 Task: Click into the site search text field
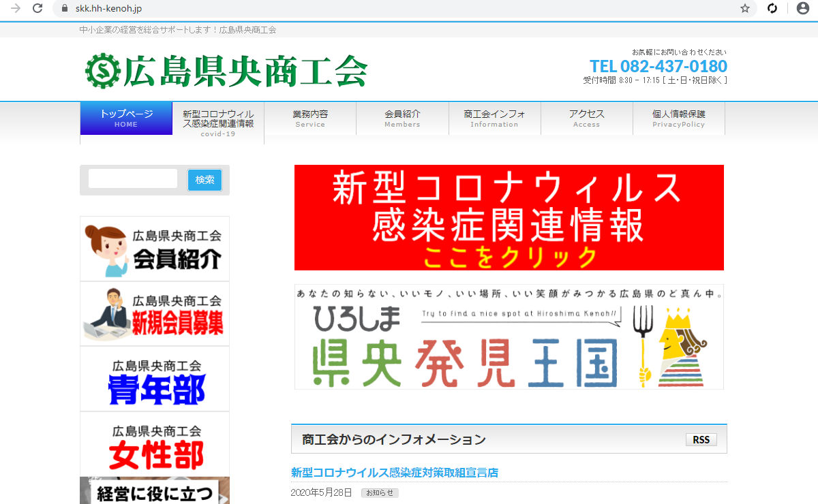click(133, 179)
